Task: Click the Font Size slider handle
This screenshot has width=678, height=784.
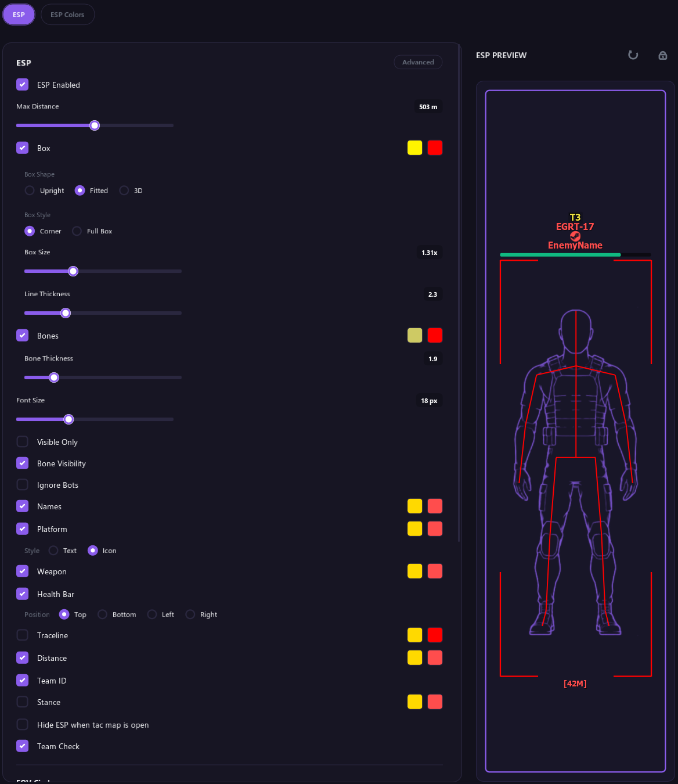Action: (68, 419)
